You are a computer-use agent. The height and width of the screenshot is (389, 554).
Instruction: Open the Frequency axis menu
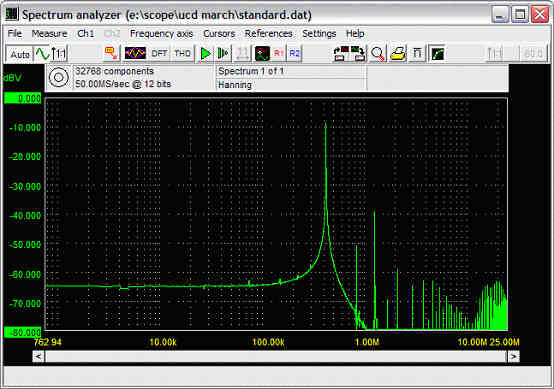[x=161, y=34]
